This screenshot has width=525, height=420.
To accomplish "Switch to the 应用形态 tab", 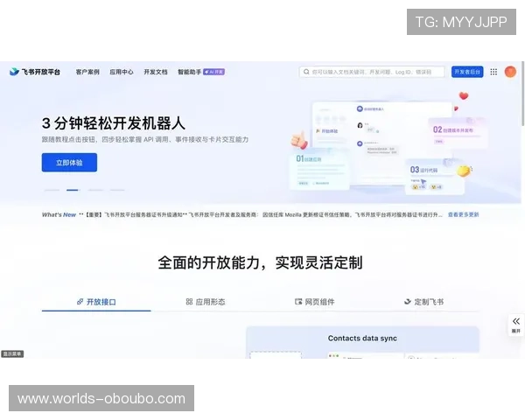I will coord(206,302).
